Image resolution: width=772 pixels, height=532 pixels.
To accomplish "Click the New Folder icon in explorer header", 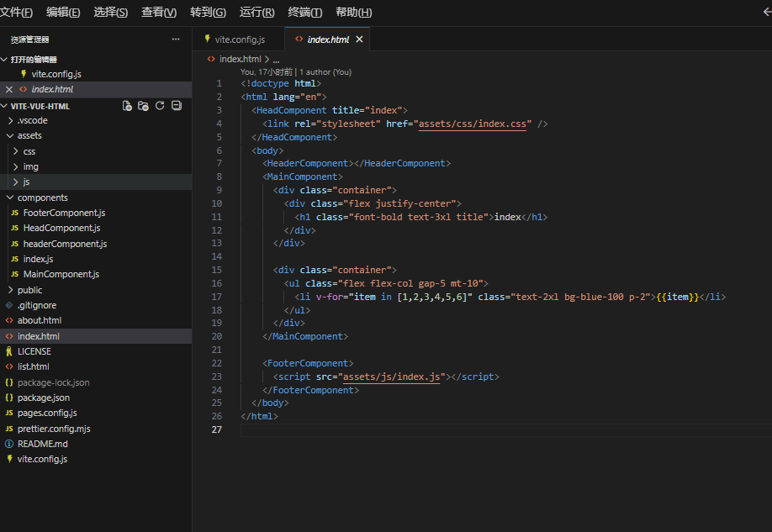I will [143, 106].
